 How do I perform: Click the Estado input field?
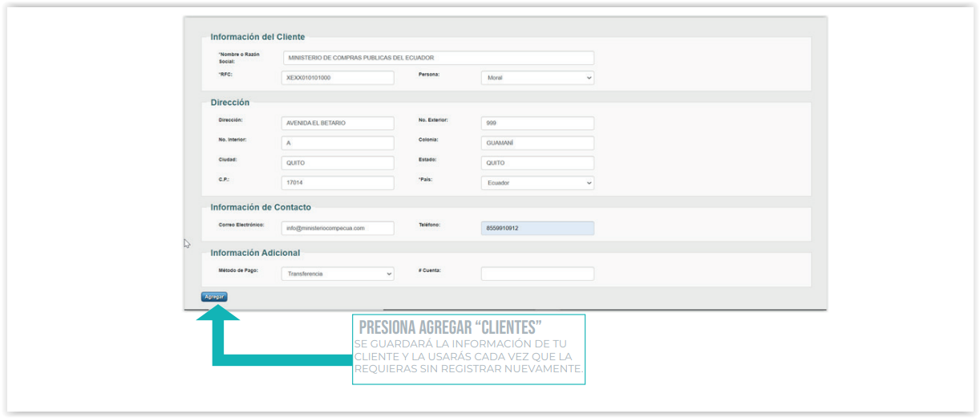coord(537,163)
